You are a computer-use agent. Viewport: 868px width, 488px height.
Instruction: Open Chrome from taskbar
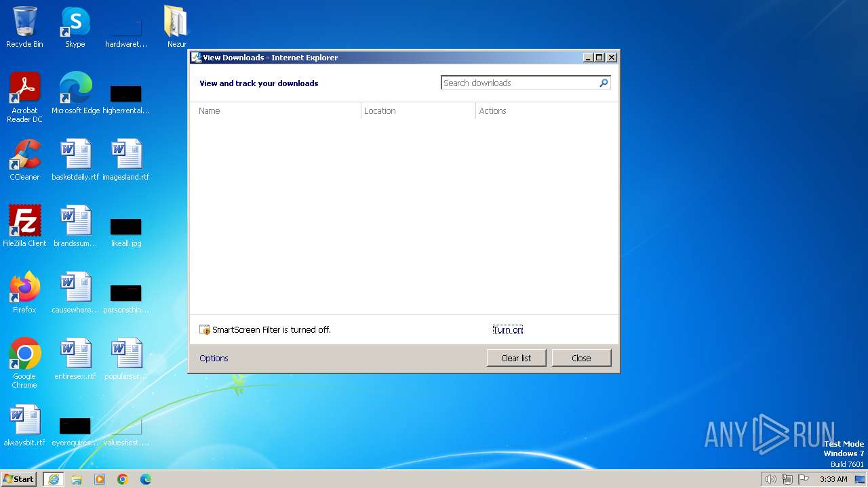click(x=123, y=479)
